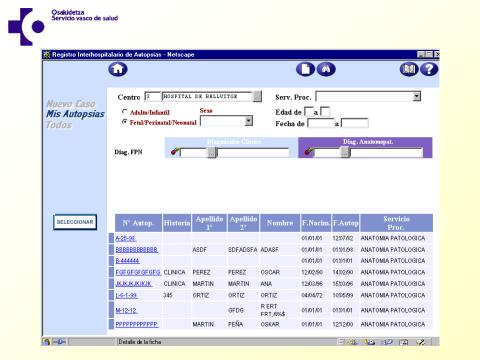The height and width of the screenshot is (360, 480).
Task: Click the binoculars search icon
Action: [326, 69]
